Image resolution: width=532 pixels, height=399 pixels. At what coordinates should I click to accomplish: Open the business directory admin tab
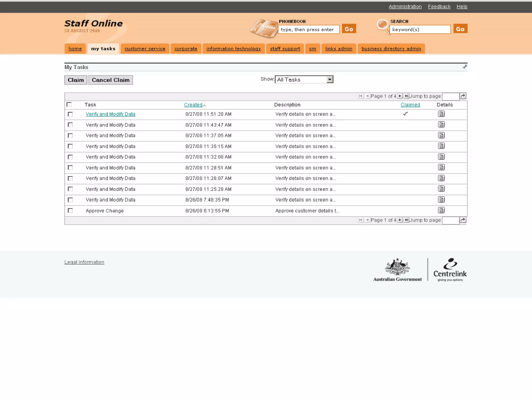[x=391, y=49]
